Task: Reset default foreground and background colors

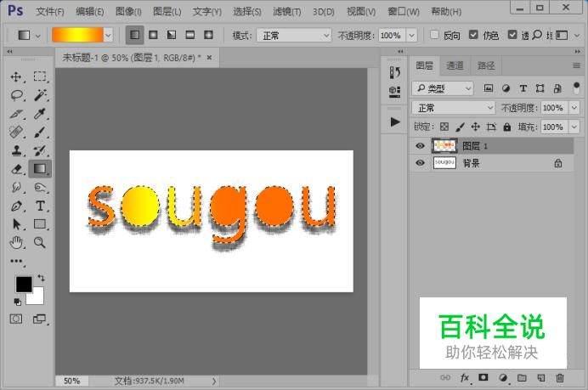Action: click(x=18, y=302)
